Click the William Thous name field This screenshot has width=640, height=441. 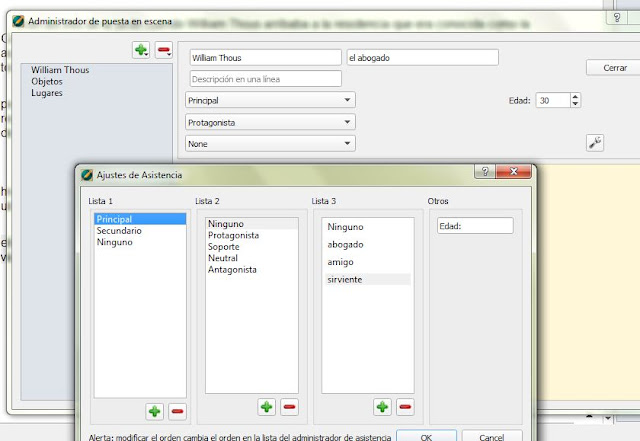[265, 58]
